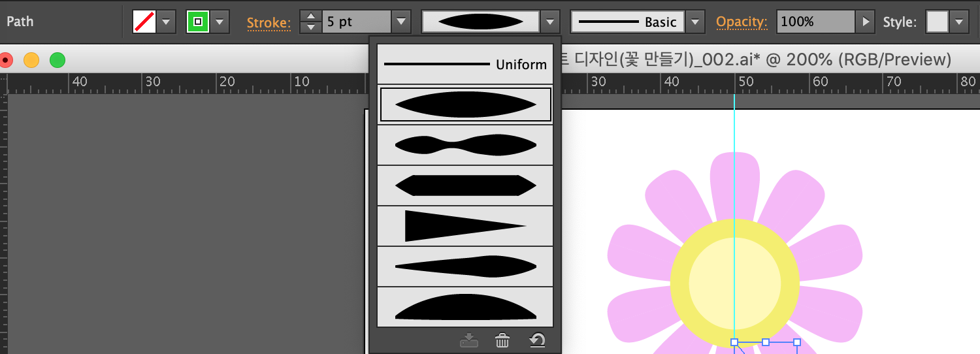The width and height of the screenshot is (980, 354).
Task: Open the brush definition dropdown arrow
Action: (x=695, y=22)
